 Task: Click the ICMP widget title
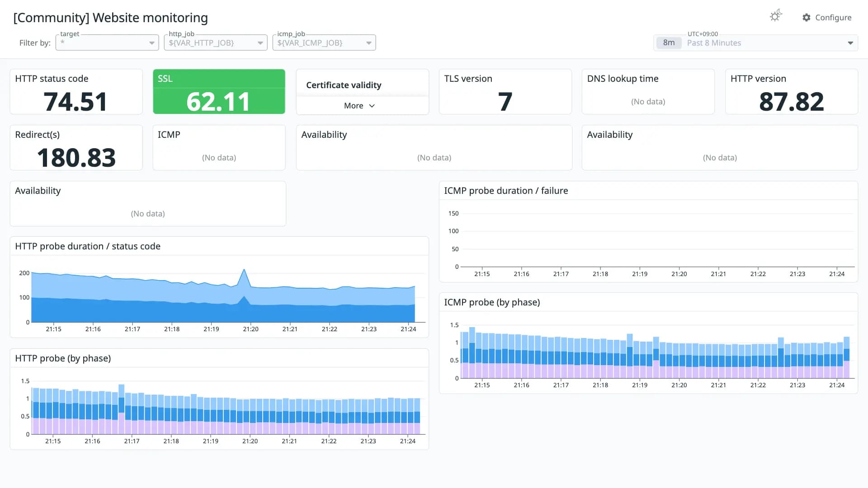point(169,135)
